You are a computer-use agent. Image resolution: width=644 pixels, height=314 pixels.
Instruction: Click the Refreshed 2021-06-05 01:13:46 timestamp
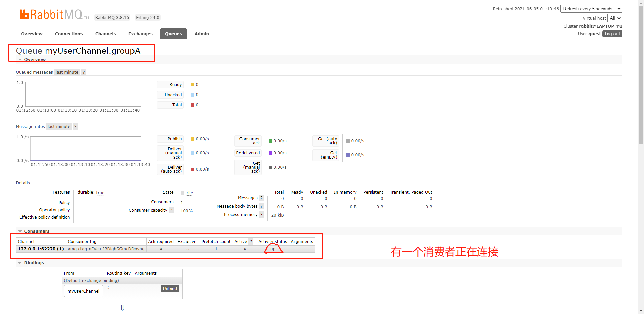pyautogui.click(x=526, y=9)
